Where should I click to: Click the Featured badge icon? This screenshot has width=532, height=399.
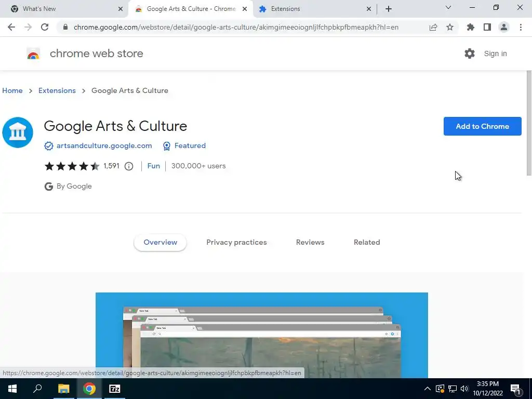tap(167, 146)
